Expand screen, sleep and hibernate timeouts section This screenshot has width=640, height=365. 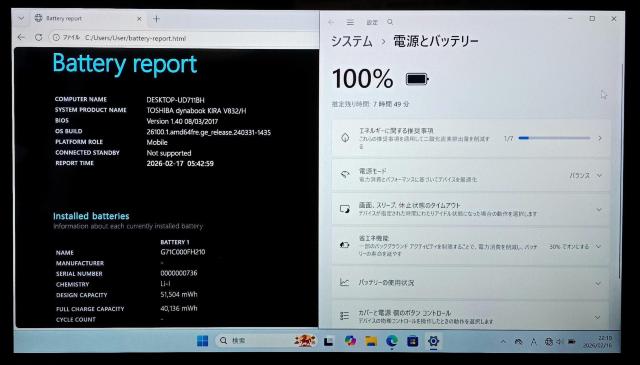pyautogui.click(x=471, y=209)
